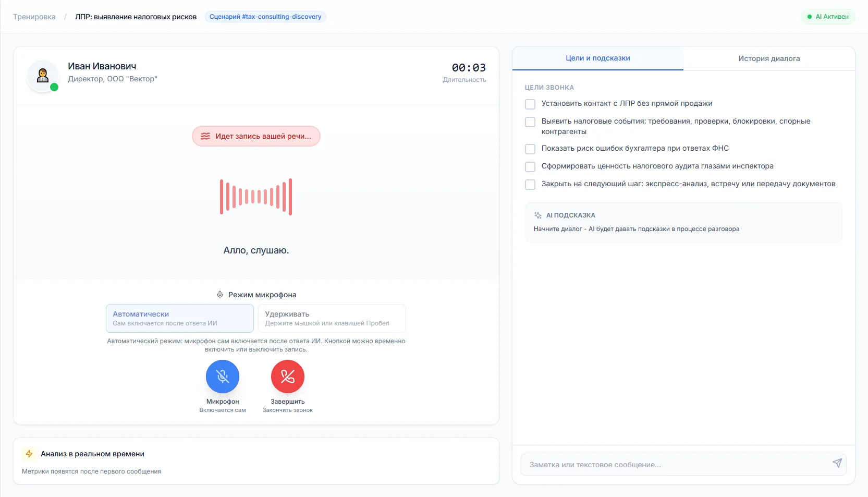Click the name 'Иван Иванович'
The width and height of the screenshot is (868, 497).
pyautogui.click(x=102, y=66)
